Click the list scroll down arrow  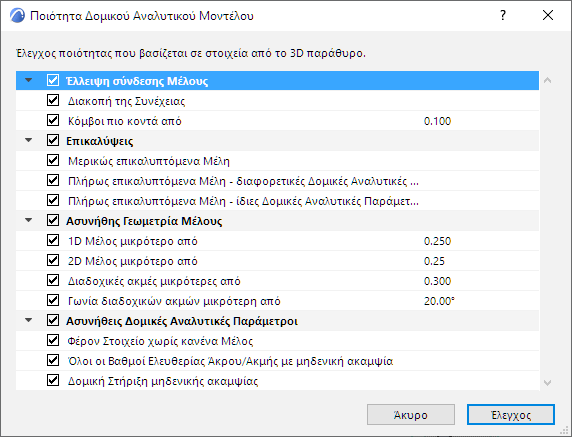coord(547,383)
